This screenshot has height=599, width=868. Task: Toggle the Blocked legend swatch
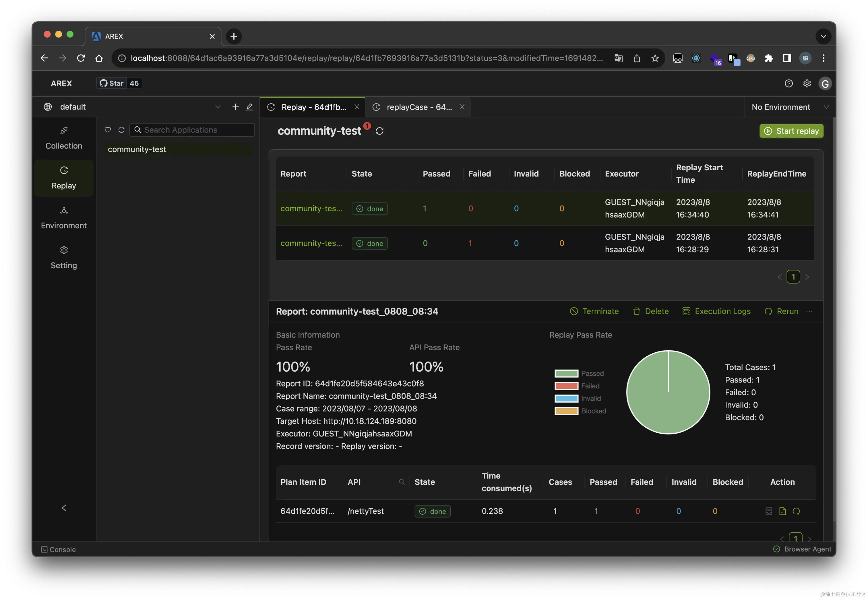coord(567,411)
